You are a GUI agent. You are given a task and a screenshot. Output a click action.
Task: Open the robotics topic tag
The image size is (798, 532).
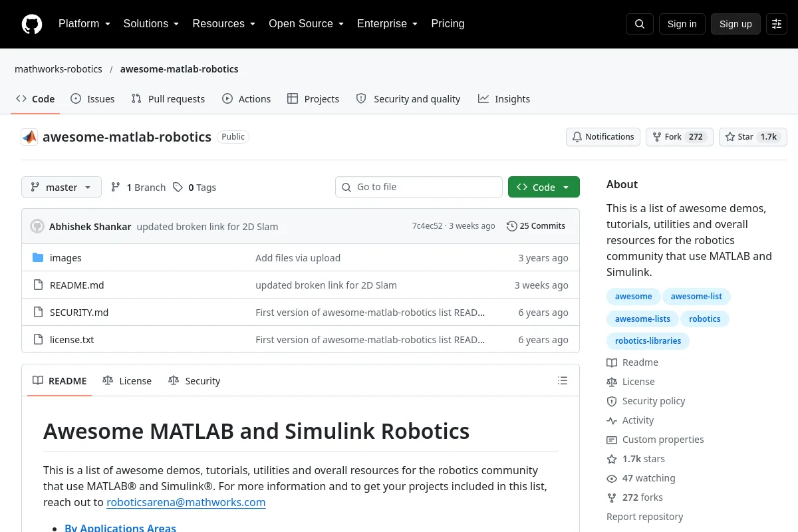click(x=705, y=319)
